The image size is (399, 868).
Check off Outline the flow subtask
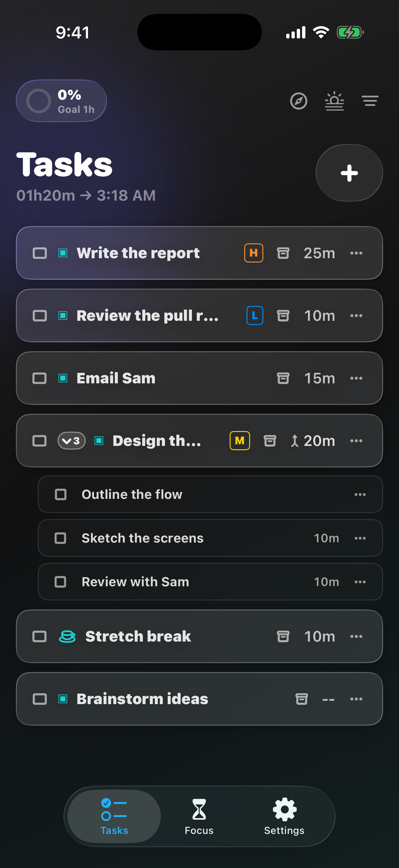pos(61,494)
